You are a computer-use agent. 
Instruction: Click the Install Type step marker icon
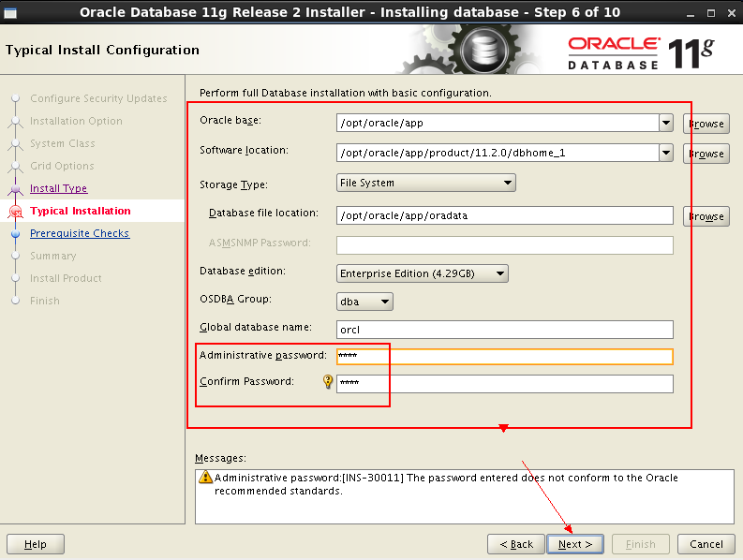pos(16,189)
